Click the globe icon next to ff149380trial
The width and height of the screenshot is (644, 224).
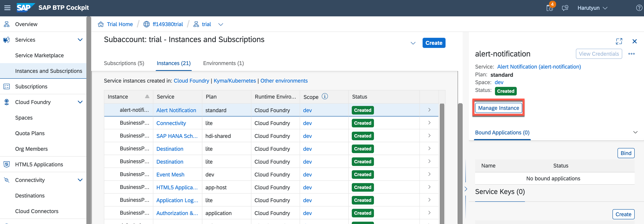[x=147, y=24]
